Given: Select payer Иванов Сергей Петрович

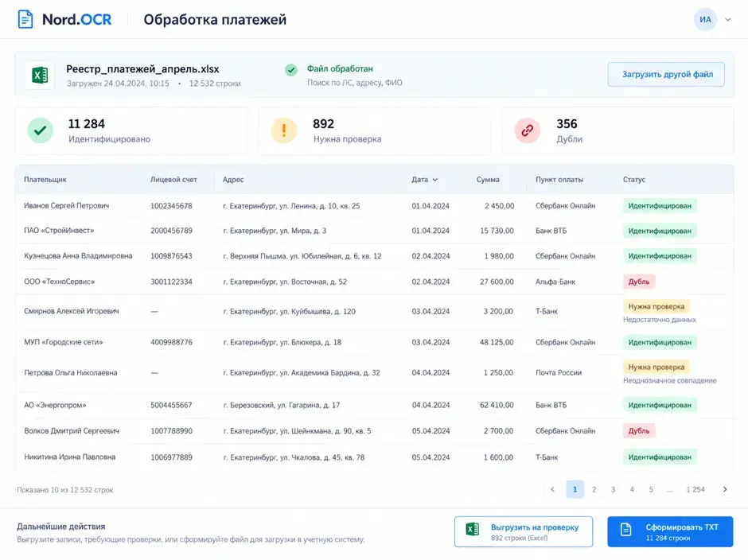Looking at the screenshot, I should point(66,205).
